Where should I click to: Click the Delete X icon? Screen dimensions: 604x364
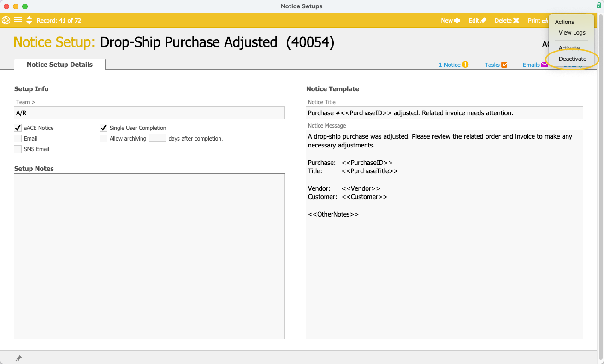pyautogui.click(x=516, y=20)
